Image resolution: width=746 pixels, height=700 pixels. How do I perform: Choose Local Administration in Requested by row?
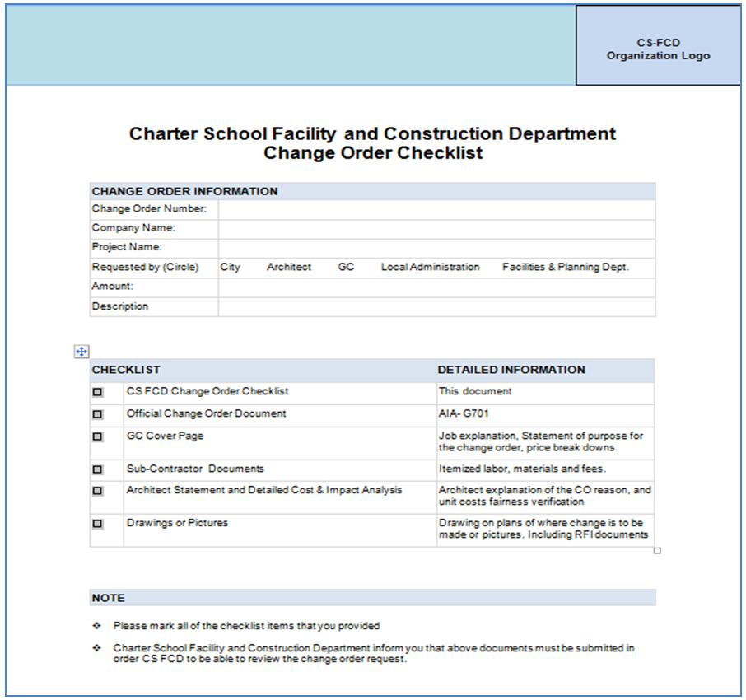click(430, 268)
